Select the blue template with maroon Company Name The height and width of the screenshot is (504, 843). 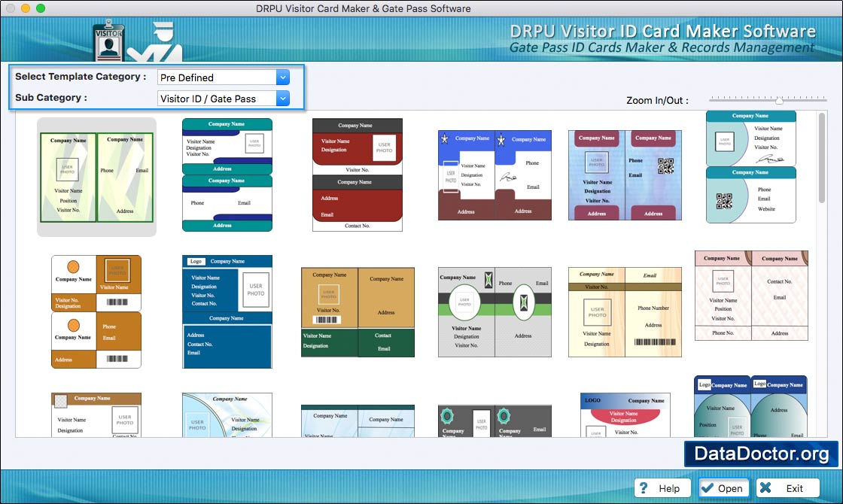click(625, 175)
